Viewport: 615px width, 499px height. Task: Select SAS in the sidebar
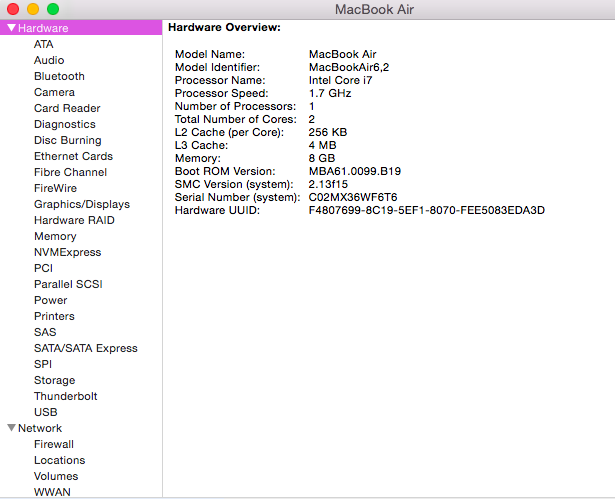(45, 332)
